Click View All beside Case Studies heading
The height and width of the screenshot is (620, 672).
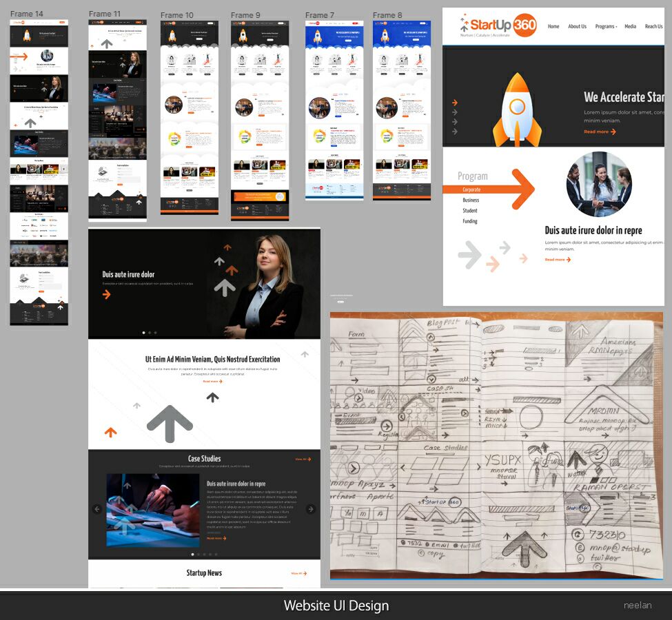point(301,459)
